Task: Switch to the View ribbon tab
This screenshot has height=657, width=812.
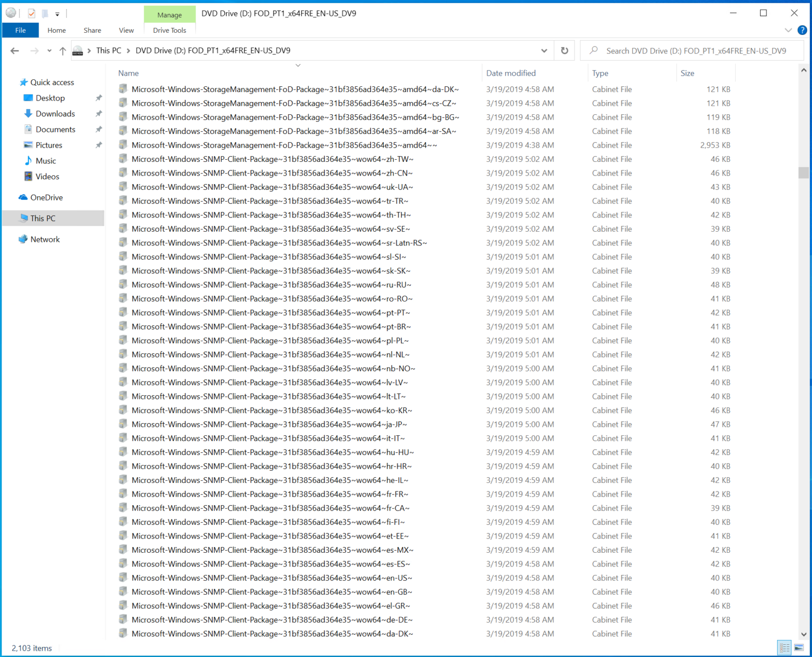Action: [126, 30]
